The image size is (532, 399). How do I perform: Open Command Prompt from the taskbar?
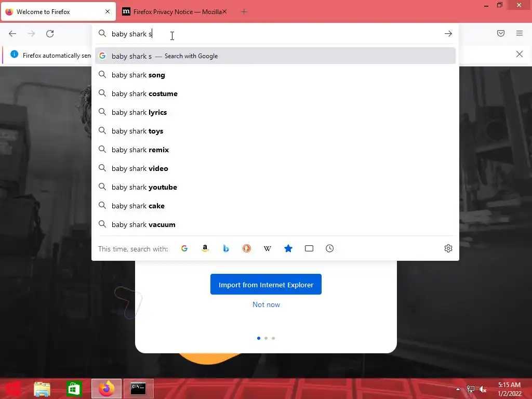pos(138,389)
